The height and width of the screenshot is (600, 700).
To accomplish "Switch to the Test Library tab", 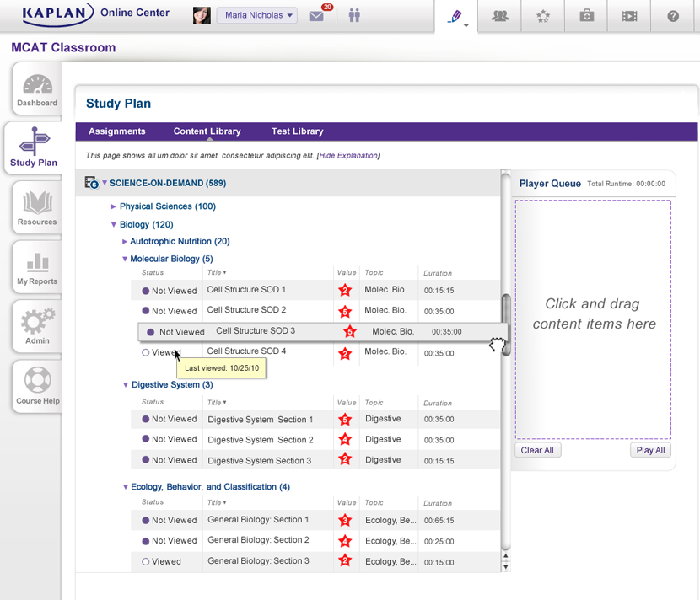I will click(x=297, y=131).
